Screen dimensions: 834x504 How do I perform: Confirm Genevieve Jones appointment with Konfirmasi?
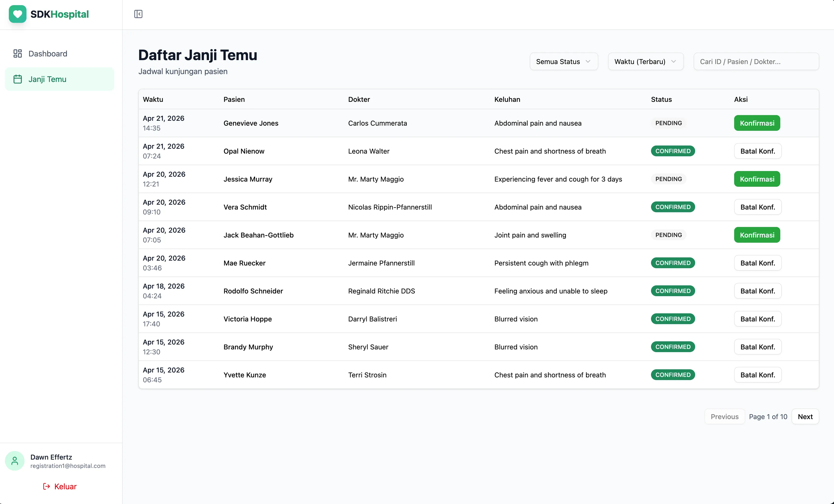point(757,123)
